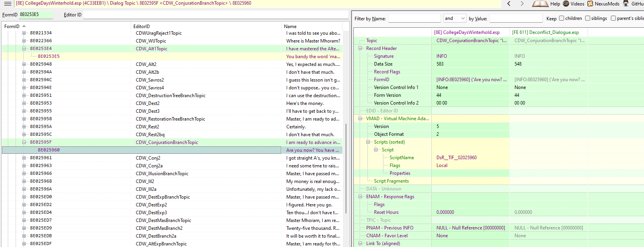Sort by the Name column header
The image size is (644, 247).
(x=312, y=26)
